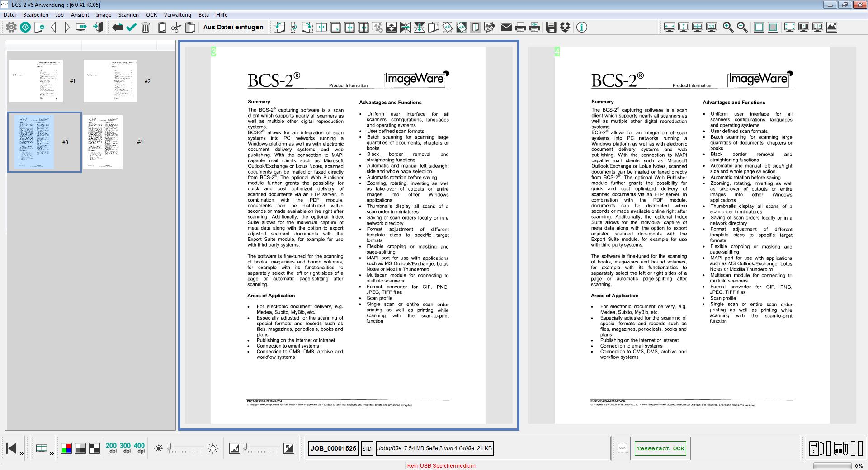Click the copy clipboard icon
Image resolution: width=868 pixels, height=470 pixels.
(x=162, y=27)
